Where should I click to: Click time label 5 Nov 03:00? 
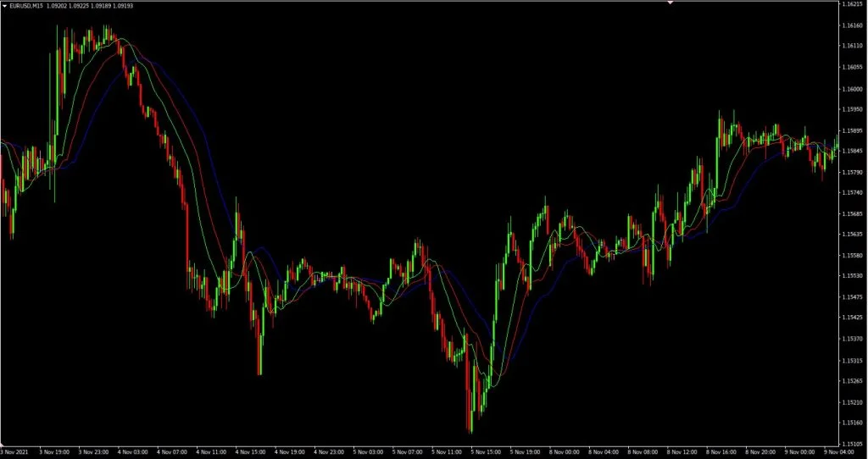(369, 452)
